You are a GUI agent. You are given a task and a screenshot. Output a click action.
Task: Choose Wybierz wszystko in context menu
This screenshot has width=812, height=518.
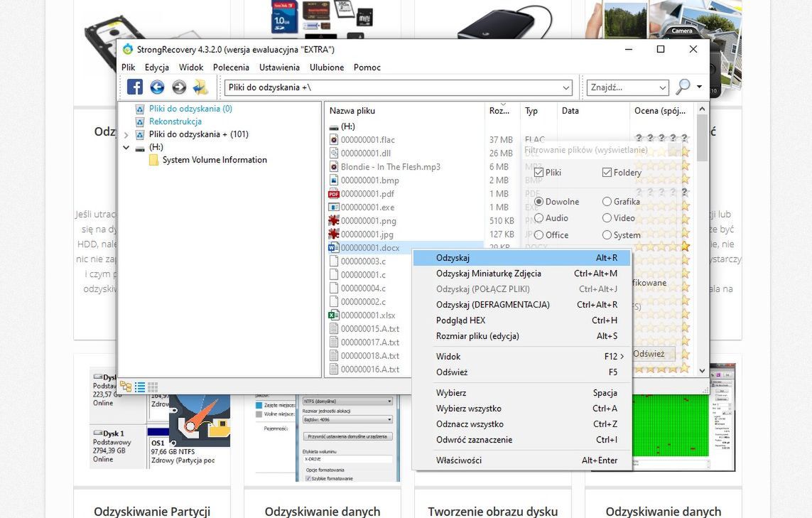[x=522, y=408]
